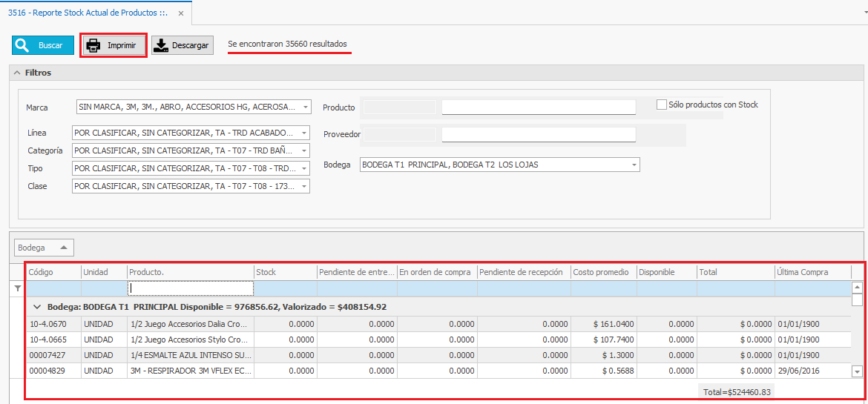Select row with code 10-4.0670
The height and width of the screenshot is (404, 868).
[x=438, y=324]
